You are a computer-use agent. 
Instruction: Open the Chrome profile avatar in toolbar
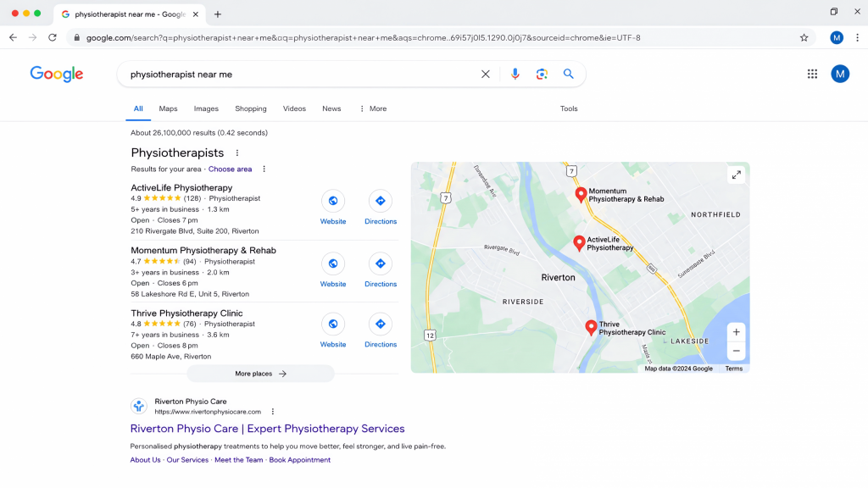837,37
